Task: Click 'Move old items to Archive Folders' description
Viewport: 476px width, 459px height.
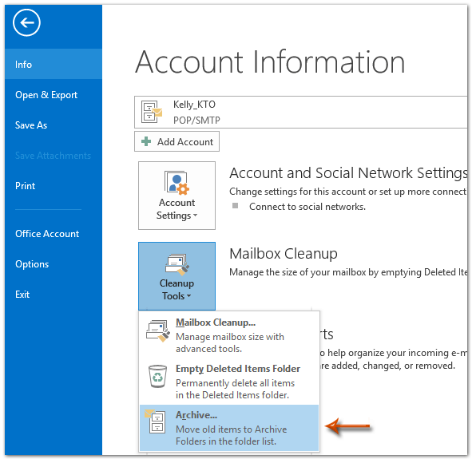Action: pos(232,435)
